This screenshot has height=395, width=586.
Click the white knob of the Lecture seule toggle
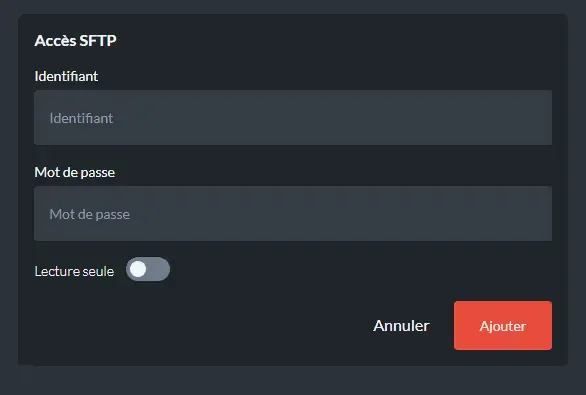click(138, 269)
